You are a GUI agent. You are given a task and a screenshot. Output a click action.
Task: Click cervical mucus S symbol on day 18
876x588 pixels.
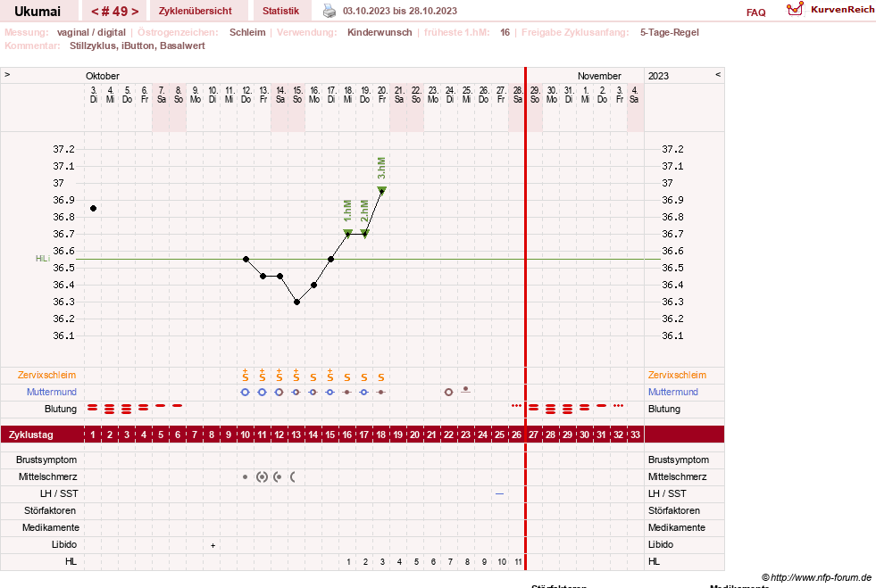(x=381, y=377)
